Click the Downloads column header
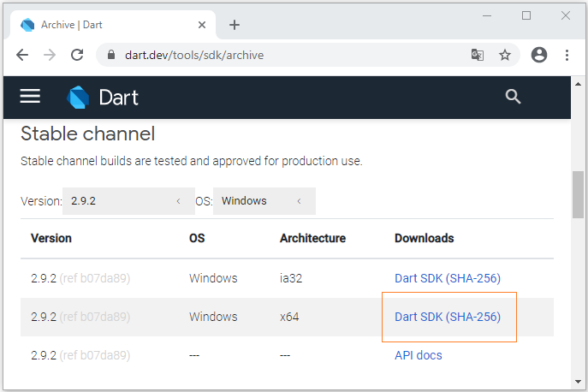The width and height of the screenshot is (588, 392). (425, 238)
